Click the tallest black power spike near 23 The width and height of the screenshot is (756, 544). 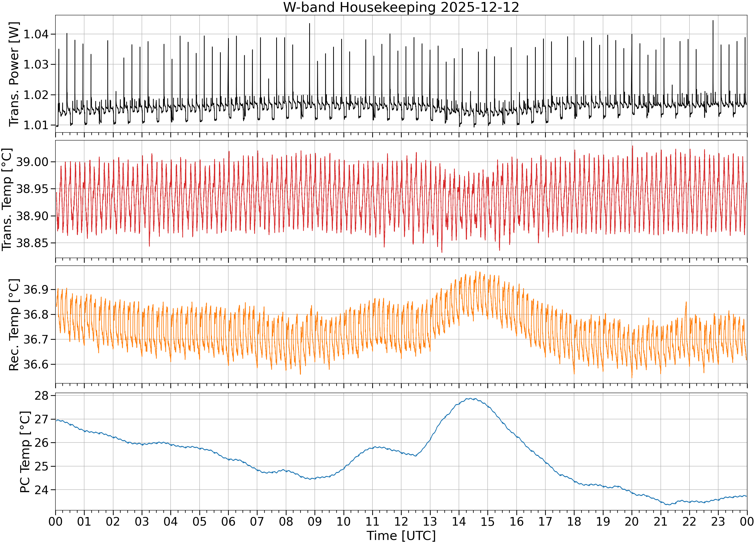(x=713, y=21)
